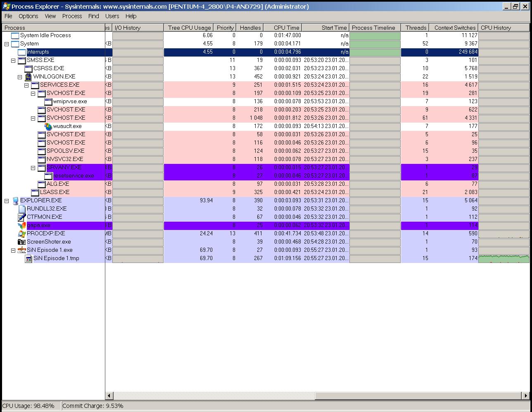Click the LSASS.EXE process icon
The width and height of the screenshot is (532, 412).
35,192
